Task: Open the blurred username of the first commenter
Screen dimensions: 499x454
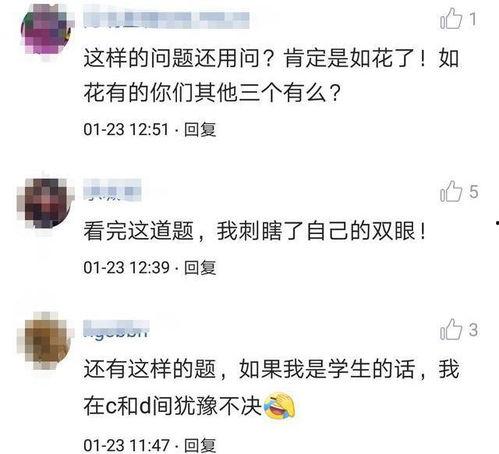Action: 166,20
